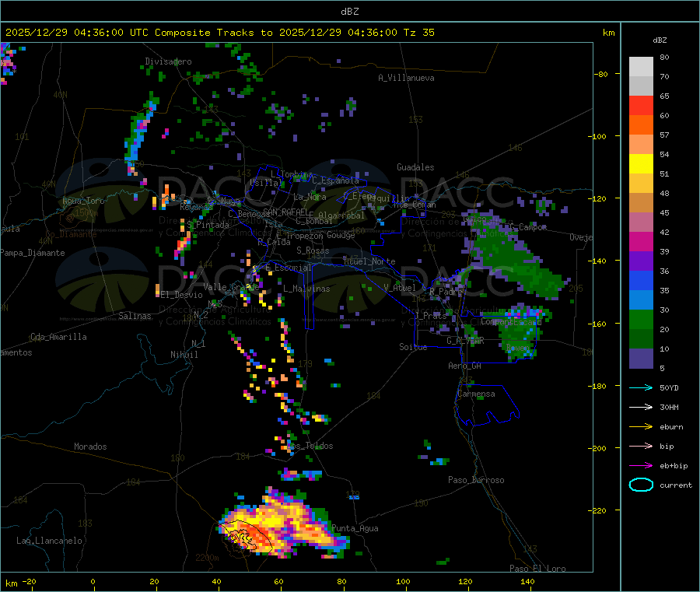700x592 pixels.
Task: Click the 50YD legend label
Action: tap(669, 387)
